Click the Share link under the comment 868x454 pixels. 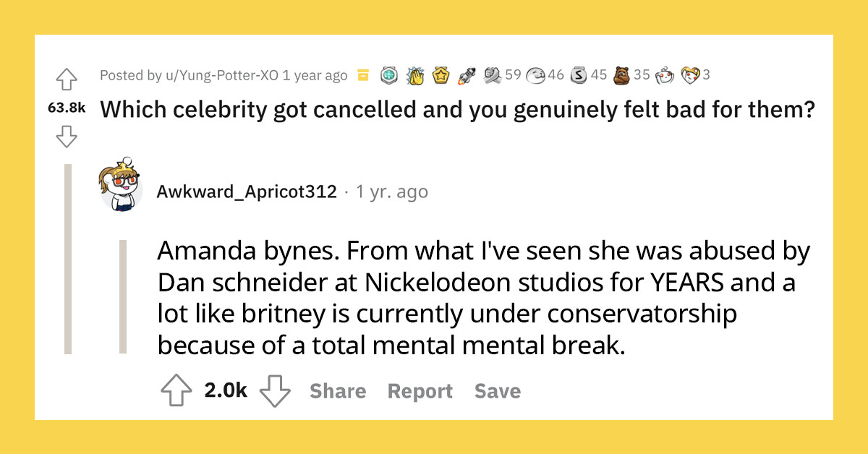tap(337, 390)
